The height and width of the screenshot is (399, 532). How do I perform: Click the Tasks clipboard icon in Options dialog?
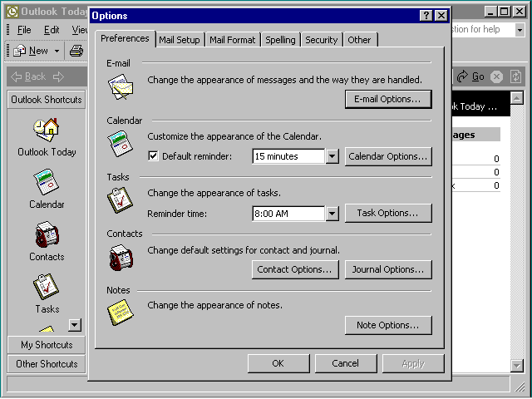pos(120,200)
